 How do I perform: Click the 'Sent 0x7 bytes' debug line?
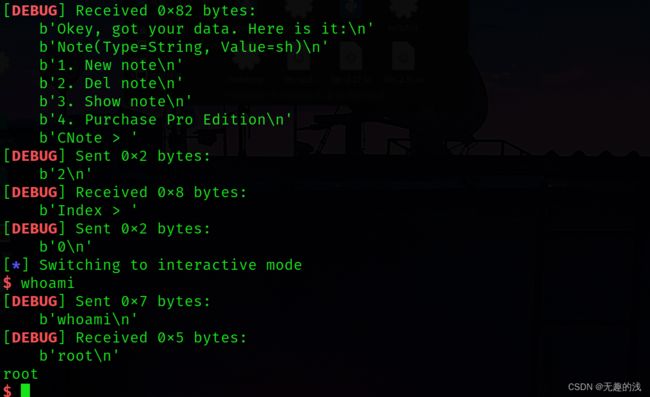click(107, 301)
